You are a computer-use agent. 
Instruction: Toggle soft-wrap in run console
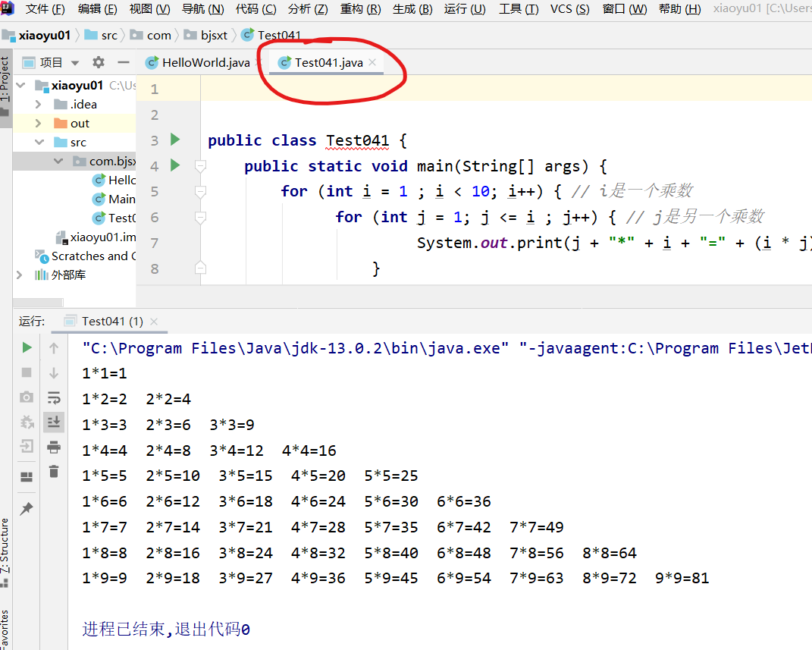point(54,397)
